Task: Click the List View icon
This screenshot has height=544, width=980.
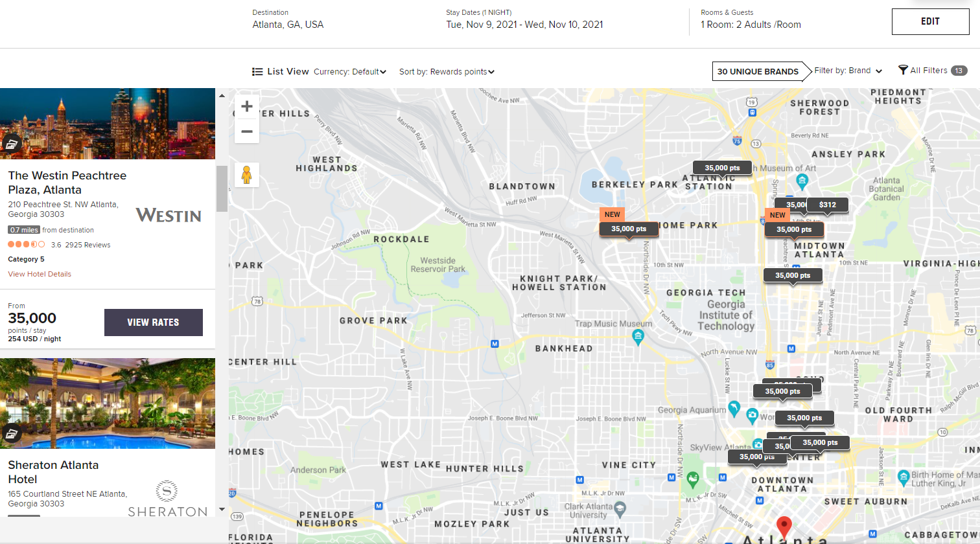Action: point(257,72)
